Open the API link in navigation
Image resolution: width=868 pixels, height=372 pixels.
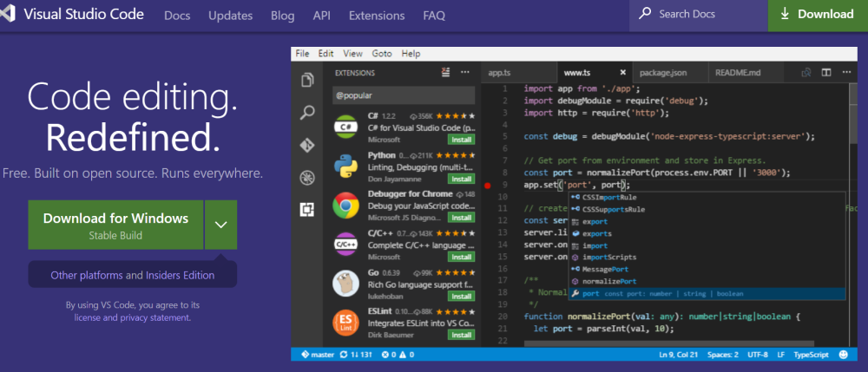pos(322,16)
